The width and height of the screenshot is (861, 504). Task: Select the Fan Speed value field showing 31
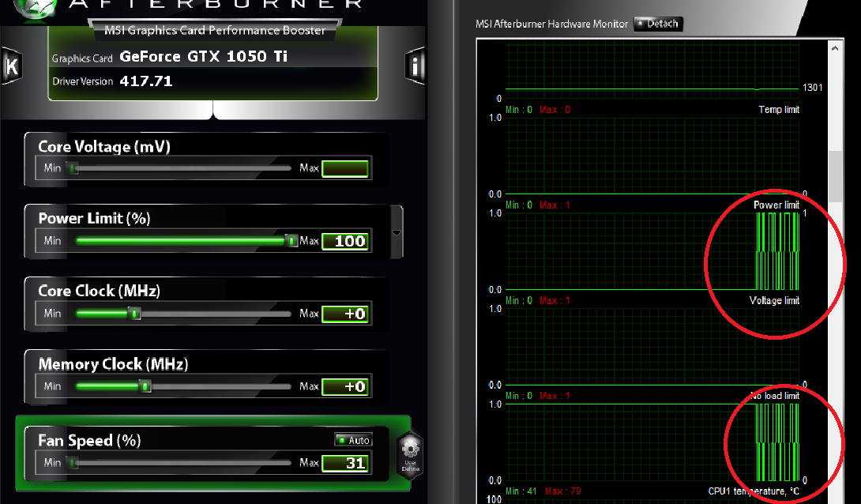click(345, 463)
